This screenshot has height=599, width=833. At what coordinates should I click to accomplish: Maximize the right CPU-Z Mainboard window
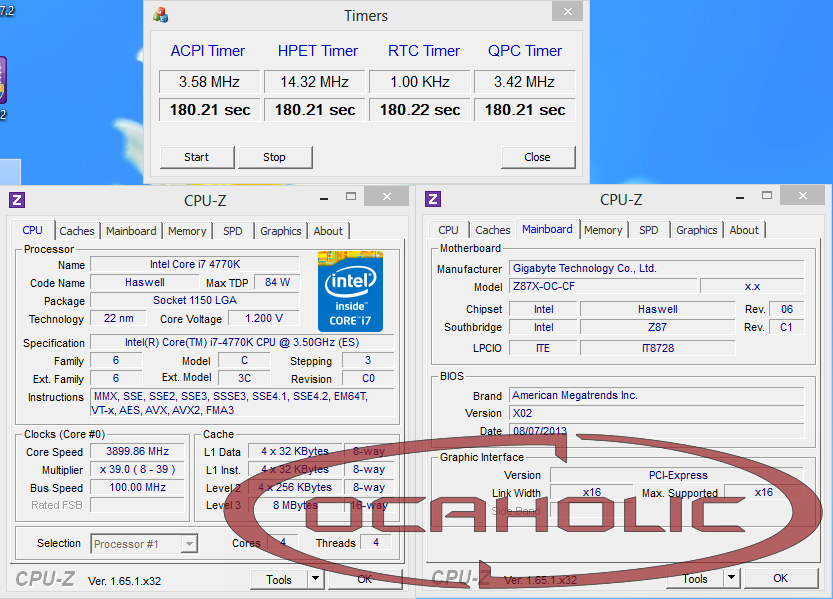coord(767,195)
